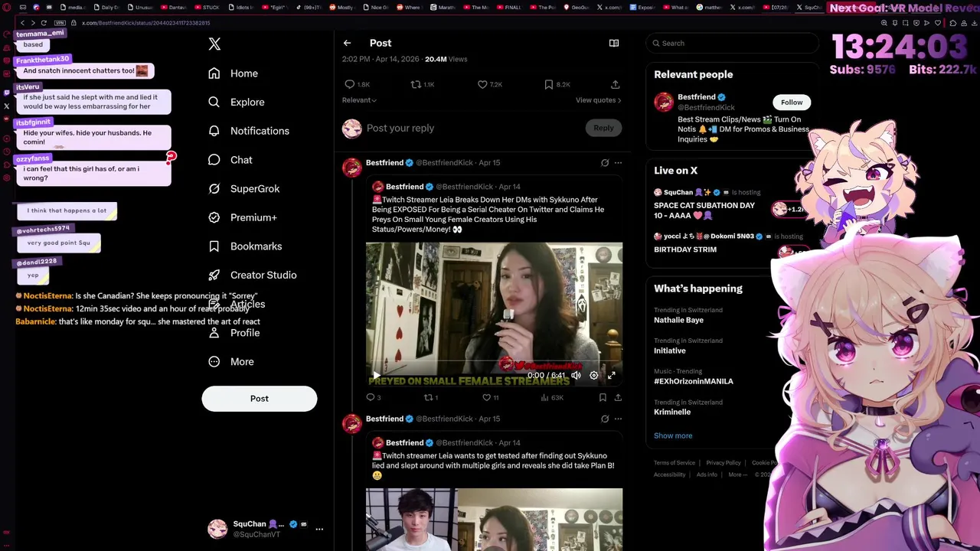The width and height of the screenshot is (980, 551).
Task: Open the Accessibility footer link
Action: tap(670, 474)
